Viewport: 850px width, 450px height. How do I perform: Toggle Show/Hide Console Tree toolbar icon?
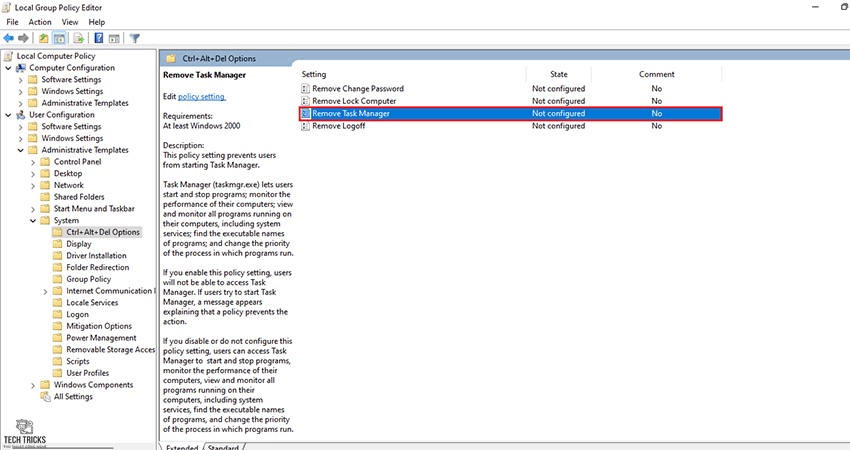pyautogui.click(x=60, y=38)
